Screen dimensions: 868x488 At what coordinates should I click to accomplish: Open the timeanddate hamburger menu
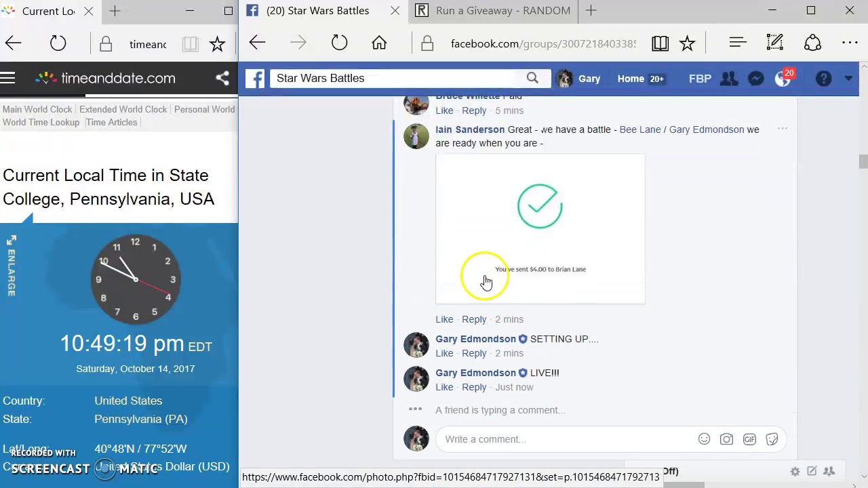point(8,78)
